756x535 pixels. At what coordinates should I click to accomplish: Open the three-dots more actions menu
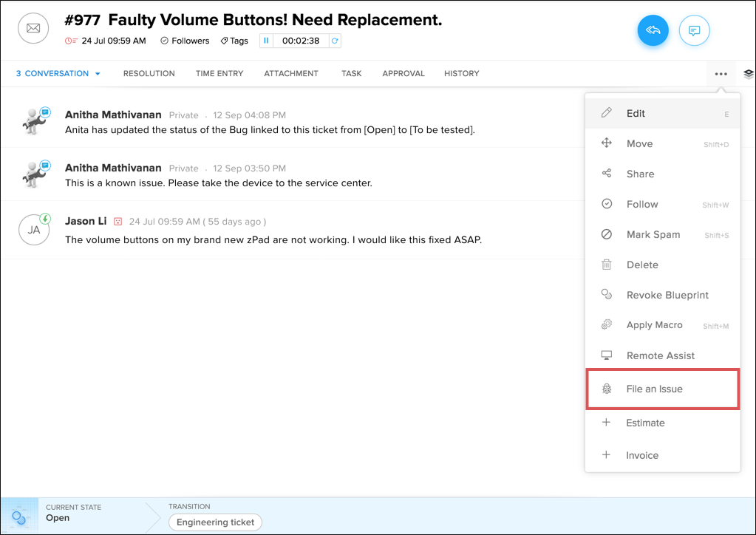pyautogui.click(x=721, y=74)
